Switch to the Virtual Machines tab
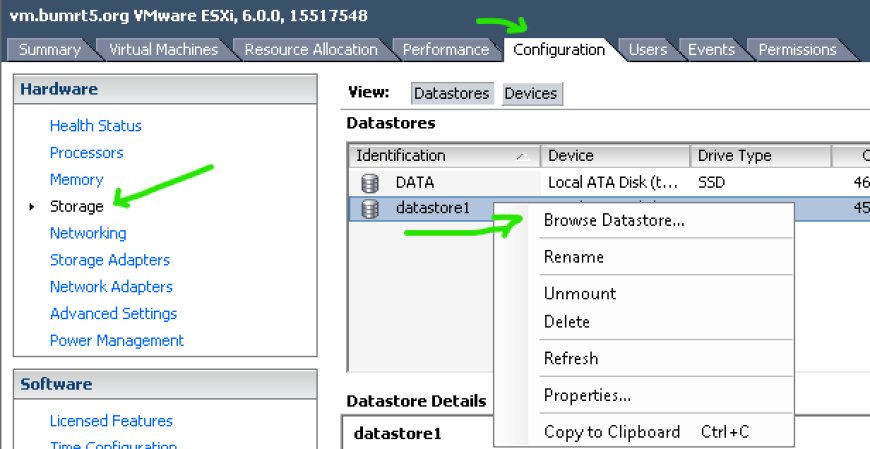This screenshot has height=449, width=870. (x=163, y=49)
